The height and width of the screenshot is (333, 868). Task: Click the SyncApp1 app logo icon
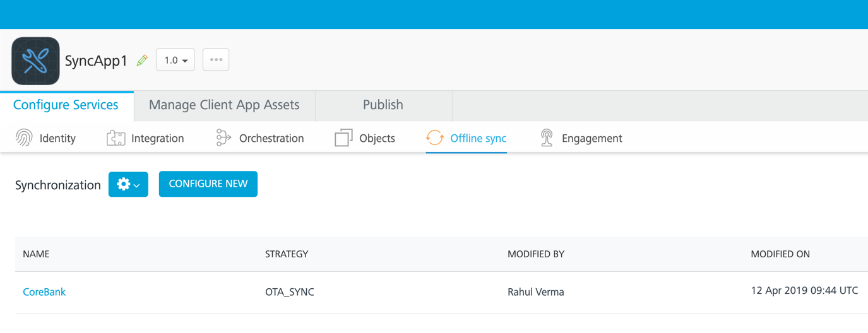[x=35, y=61]
